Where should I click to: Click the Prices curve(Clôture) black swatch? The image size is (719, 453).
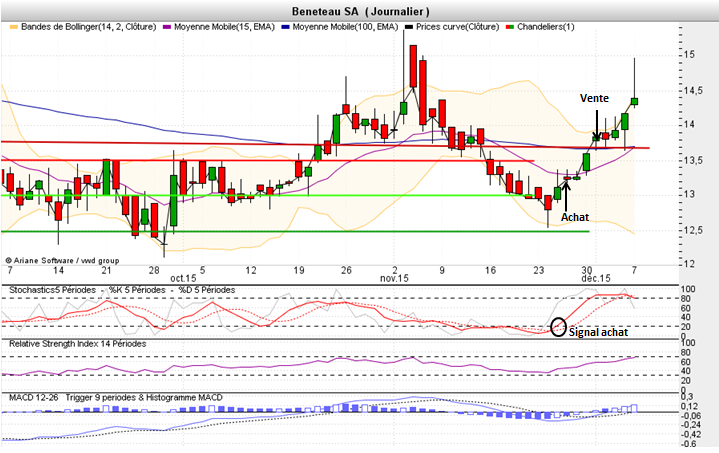[x=409, y=27]
